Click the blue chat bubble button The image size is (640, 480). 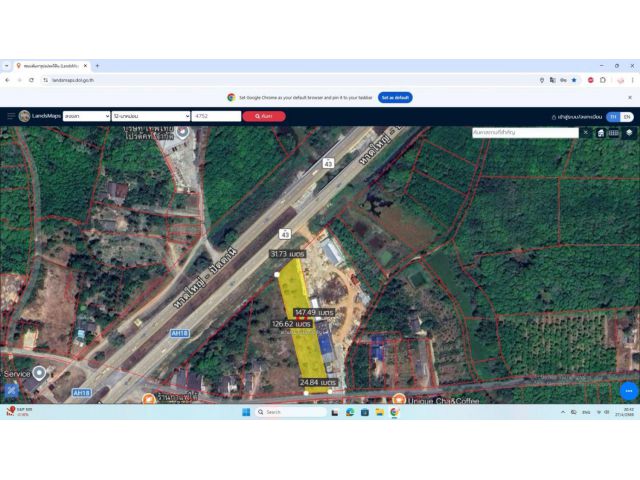click(x=629, y=391)
